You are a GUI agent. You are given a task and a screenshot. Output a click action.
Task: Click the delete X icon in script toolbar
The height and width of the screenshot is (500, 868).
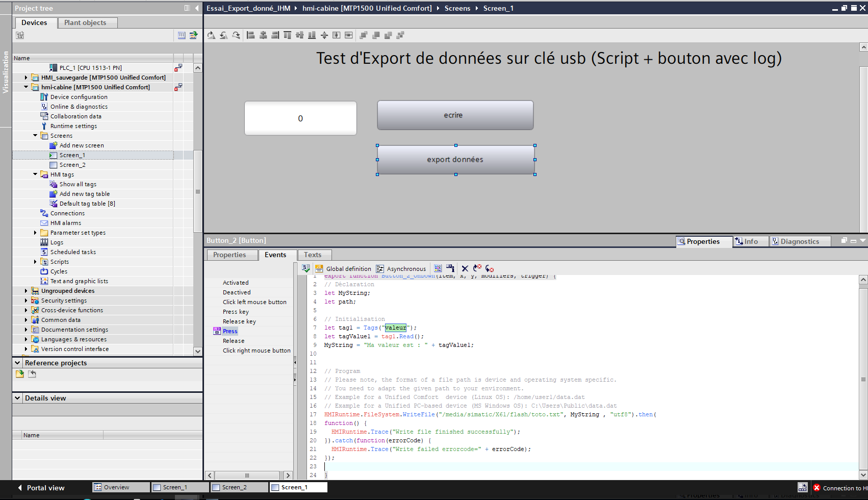[465, 268]
